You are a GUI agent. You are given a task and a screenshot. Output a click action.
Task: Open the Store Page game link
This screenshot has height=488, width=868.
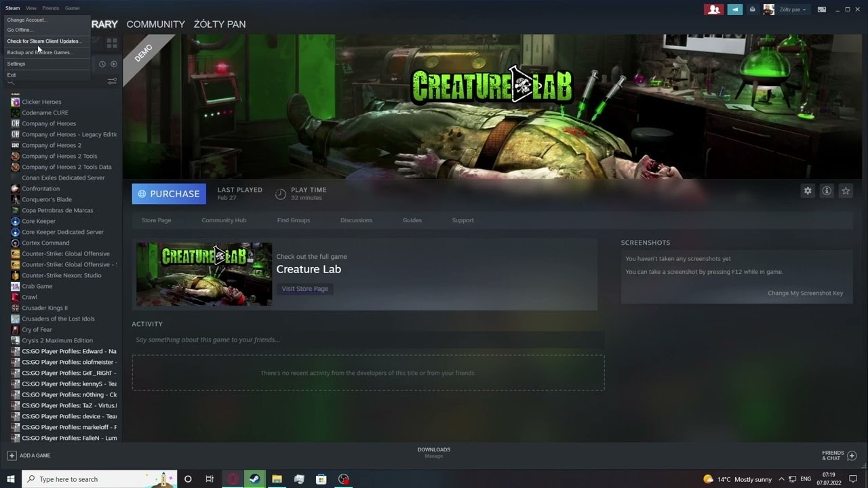pos(156,220)
